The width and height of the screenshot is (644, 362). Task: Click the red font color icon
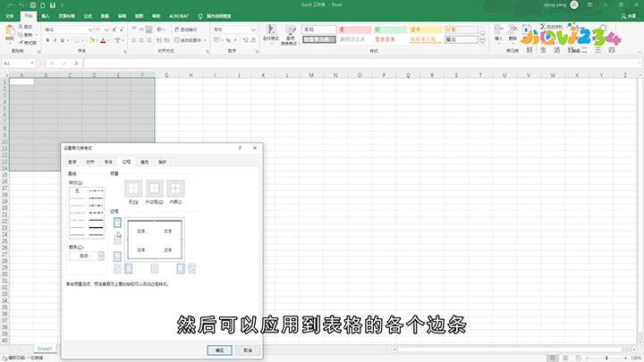coord(103,40)
